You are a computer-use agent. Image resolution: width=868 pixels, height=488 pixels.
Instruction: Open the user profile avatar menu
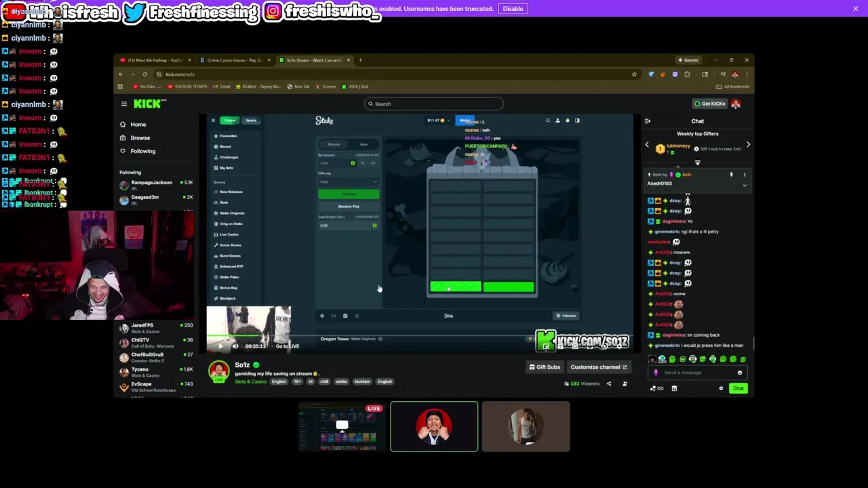tap(736, 104)
